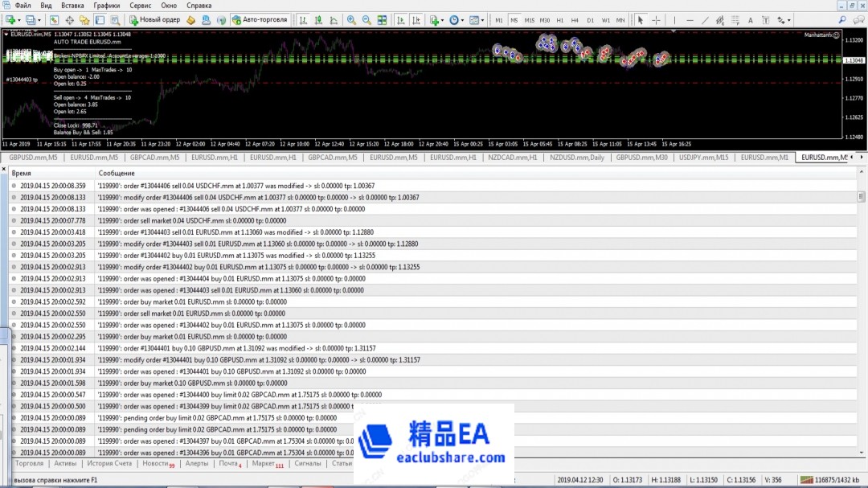Select the cursor arrow tool
868x488 pixels.
pyautogui.click(x=641, y=20)
